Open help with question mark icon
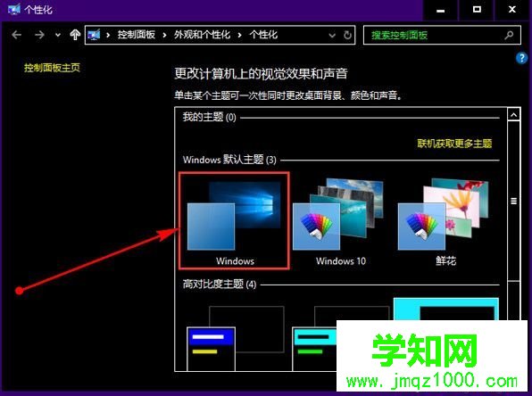 click(x=521, y=58)
